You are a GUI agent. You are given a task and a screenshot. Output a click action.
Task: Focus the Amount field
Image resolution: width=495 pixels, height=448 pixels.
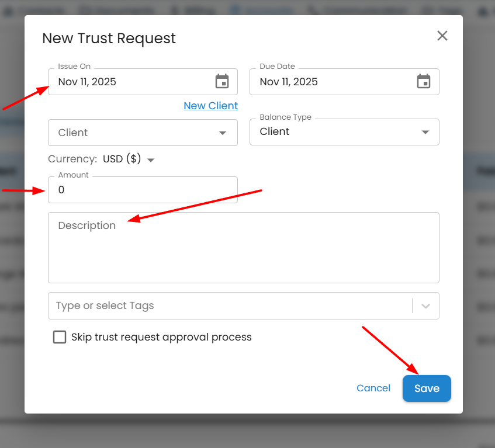[x=143, y=190]
